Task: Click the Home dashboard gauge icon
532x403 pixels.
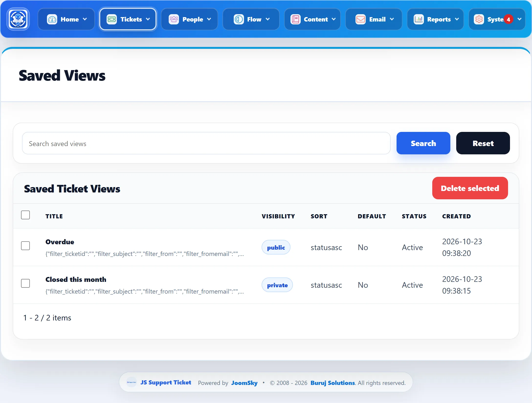Action: tap(52, 19)
